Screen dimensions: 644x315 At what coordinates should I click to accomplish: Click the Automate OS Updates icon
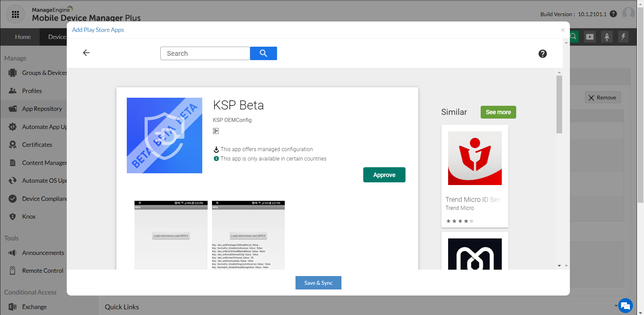13,181
